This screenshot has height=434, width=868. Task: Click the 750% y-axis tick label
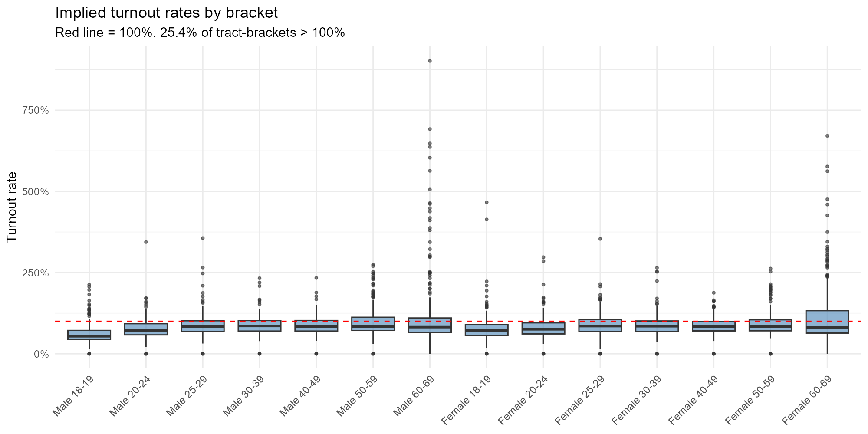(x=36, y=110)
